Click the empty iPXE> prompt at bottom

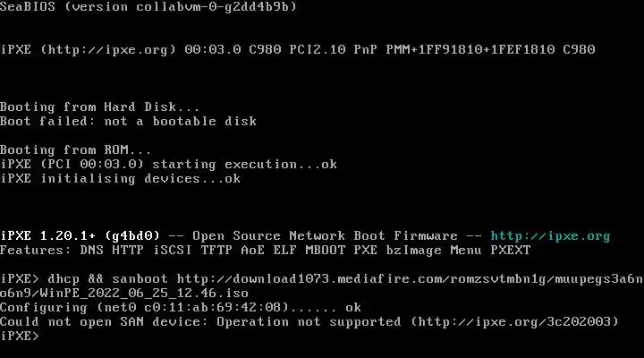[20, 336]
